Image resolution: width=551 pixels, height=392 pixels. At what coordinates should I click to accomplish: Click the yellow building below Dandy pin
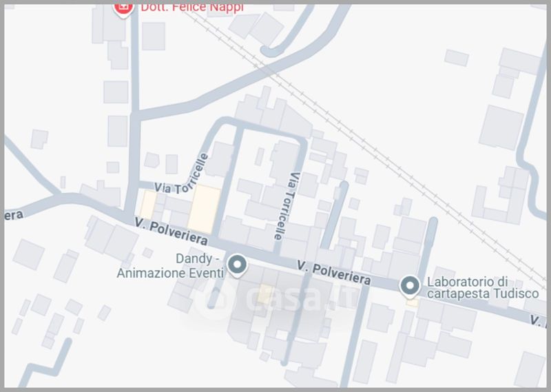264,294
